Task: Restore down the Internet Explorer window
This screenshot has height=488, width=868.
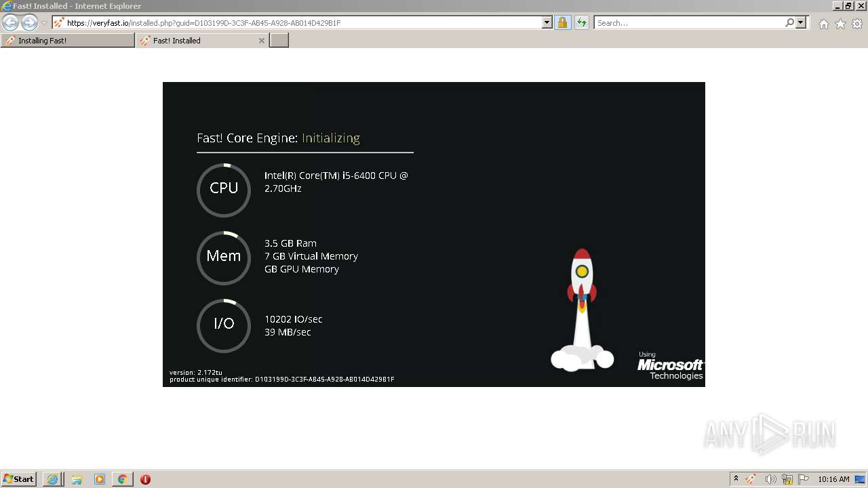Action: tap(848, 6)
